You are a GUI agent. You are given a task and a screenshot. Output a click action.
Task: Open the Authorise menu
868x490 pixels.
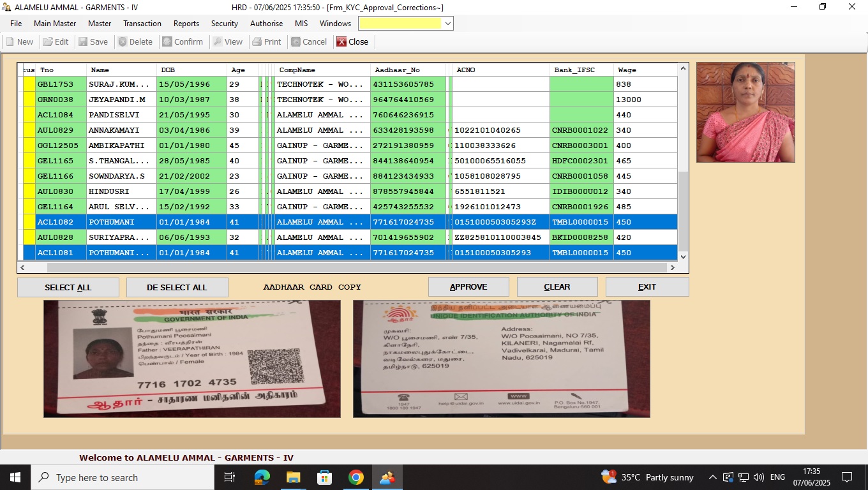click(x=266, y=24)
